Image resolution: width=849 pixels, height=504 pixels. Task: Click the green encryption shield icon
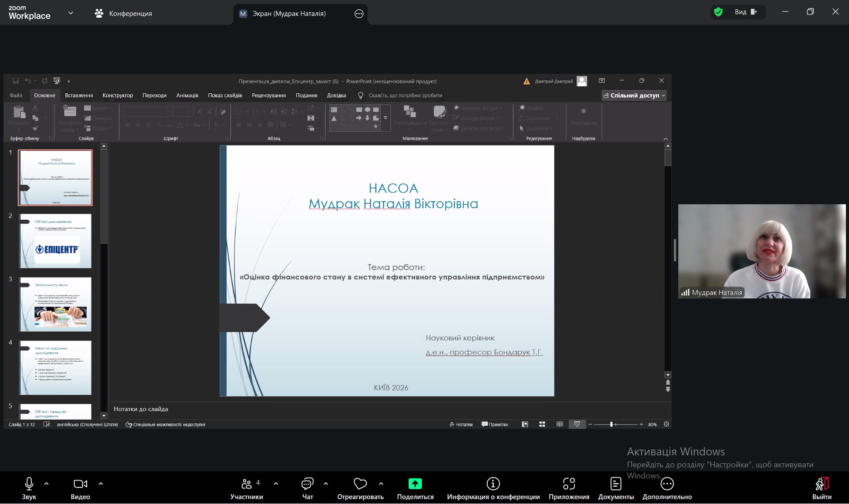(719, 12)
